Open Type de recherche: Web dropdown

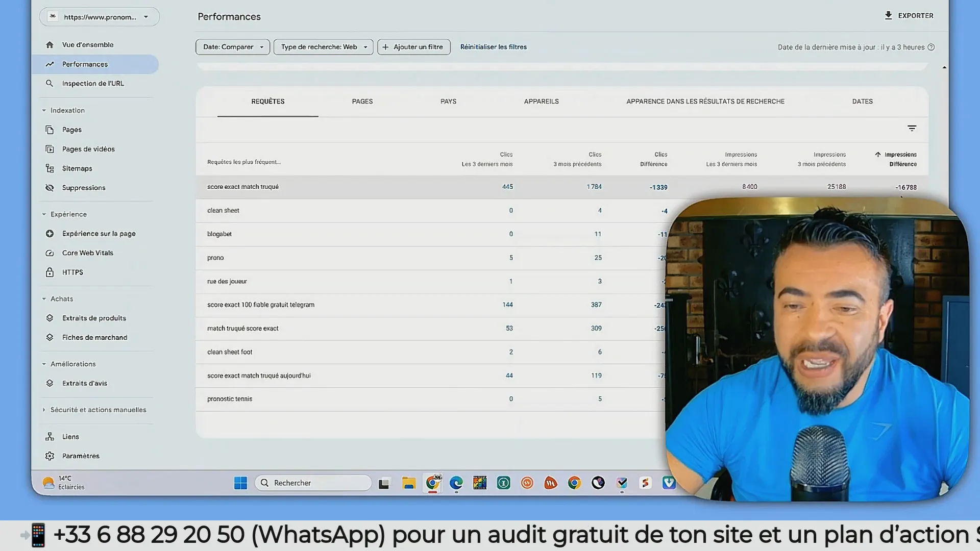point(323,47)
